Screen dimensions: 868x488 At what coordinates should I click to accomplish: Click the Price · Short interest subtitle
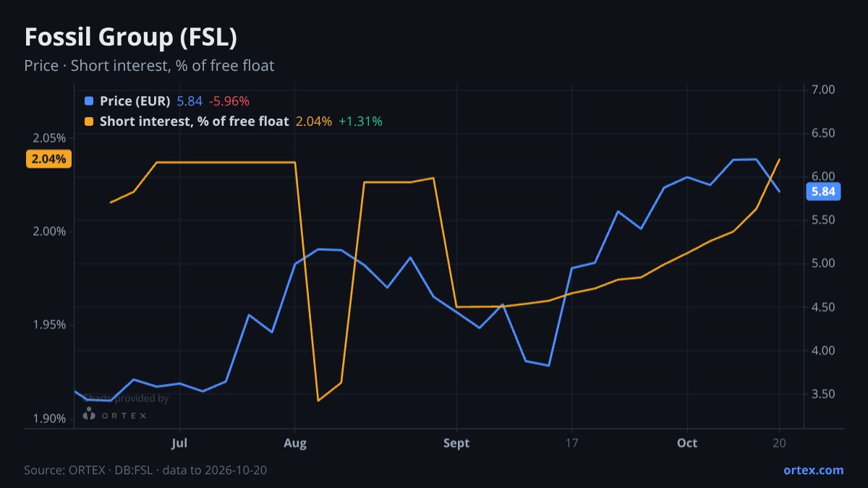click(149, 66)
